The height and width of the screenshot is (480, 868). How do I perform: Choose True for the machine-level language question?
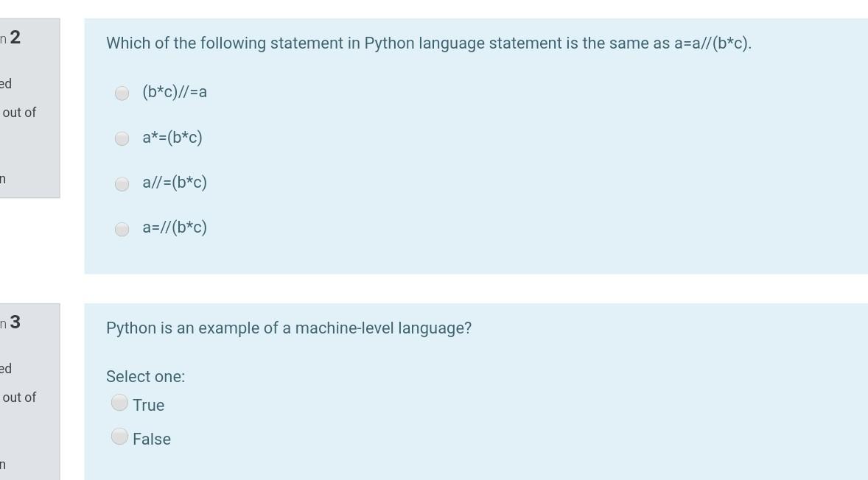pos(120,402)
